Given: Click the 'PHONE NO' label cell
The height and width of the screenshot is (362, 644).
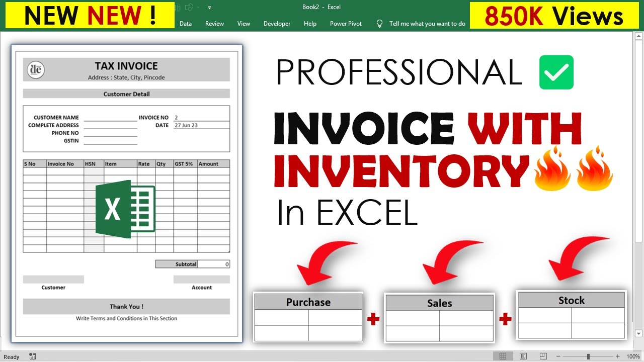Looking at the screenshot, I should tap(65, 133).
